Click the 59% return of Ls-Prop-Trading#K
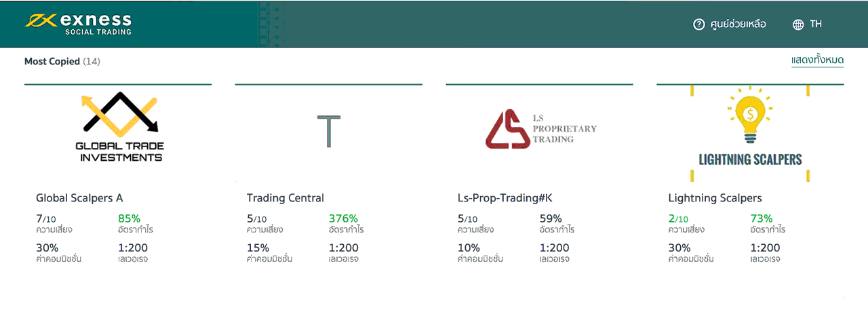The image size is (868, 310). pyautogui.click(x=551, y=218)
